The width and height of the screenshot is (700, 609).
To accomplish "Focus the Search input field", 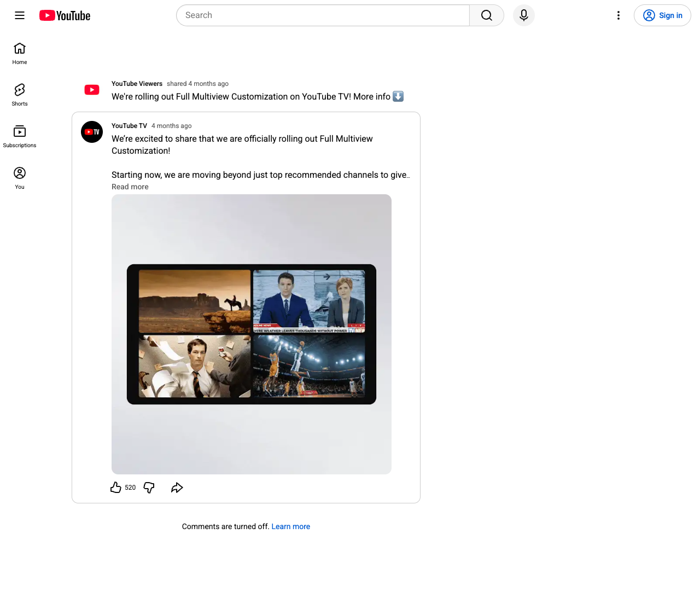I will point(323,15).
